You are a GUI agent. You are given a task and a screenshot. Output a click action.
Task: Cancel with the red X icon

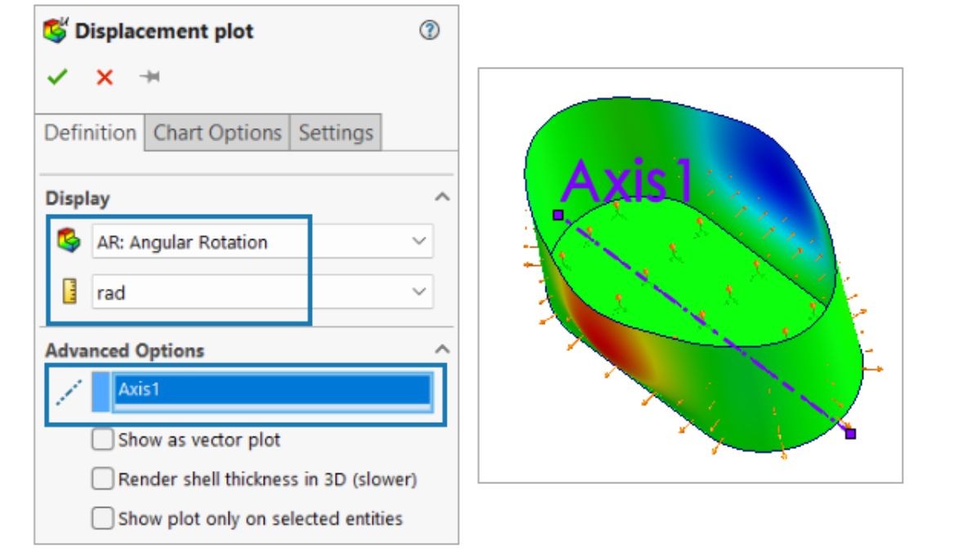coord(105,78)
